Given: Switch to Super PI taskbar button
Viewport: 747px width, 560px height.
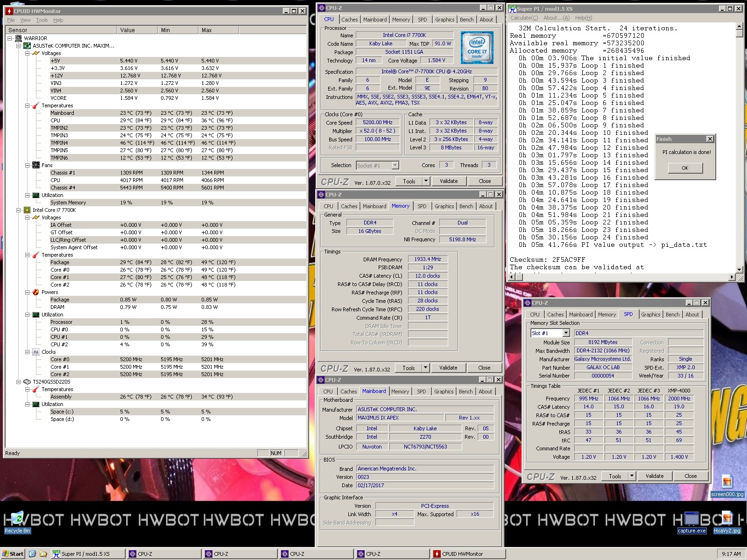Looking at the screenshot, I should 88,554.
